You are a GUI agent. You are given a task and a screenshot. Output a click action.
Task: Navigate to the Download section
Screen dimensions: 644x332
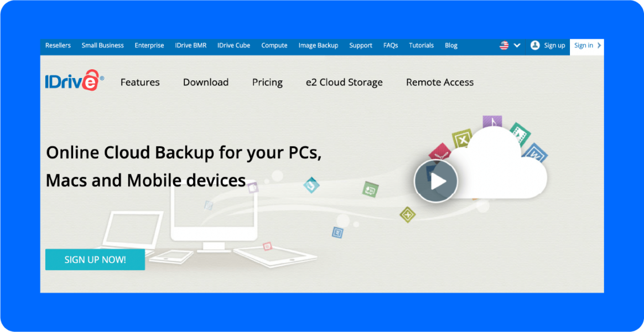coord(206,82)
